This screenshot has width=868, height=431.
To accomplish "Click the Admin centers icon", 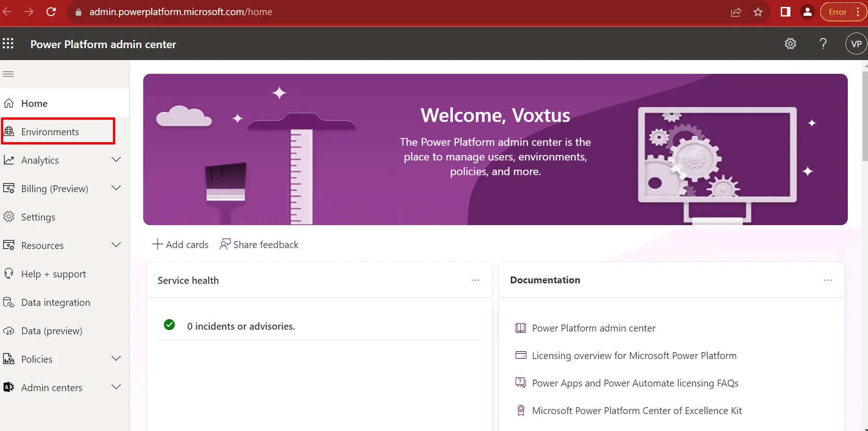I will point(9,387).
